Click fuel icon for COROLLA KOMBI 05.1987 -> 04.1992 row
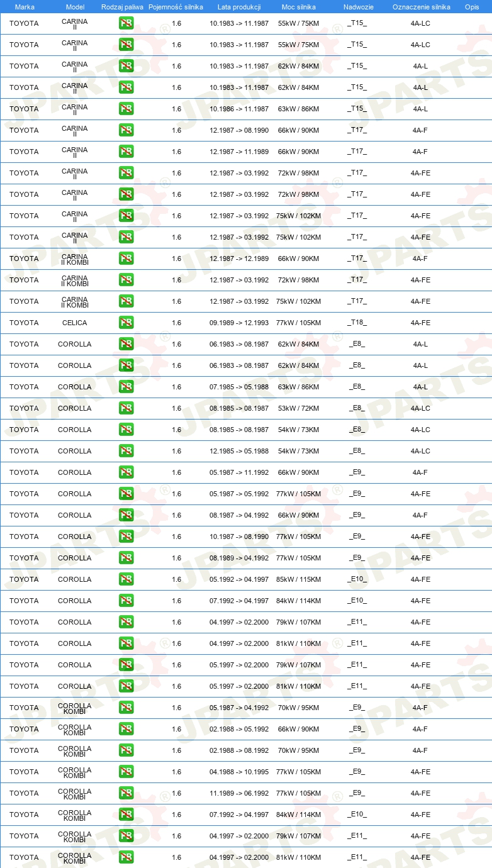This screenshot has height=868, width=492. [126, 708]
